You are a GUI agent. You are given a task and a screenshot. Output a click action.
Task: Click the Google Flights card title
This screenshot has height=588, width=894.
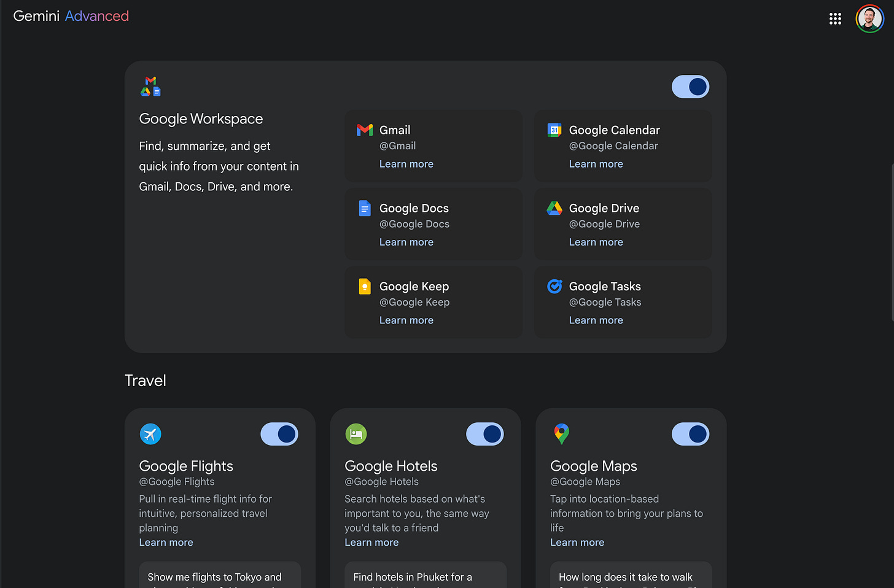tap(186, 466)
